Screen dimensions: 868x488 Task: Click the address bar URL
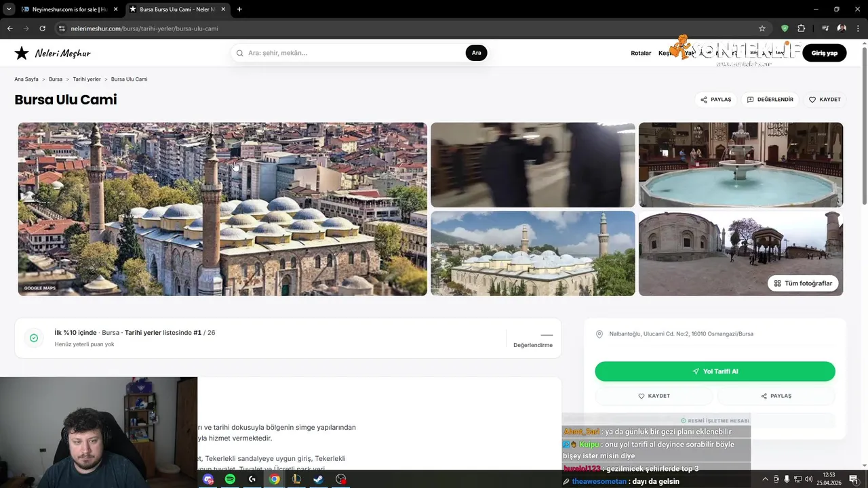click(x=144, y=28)
